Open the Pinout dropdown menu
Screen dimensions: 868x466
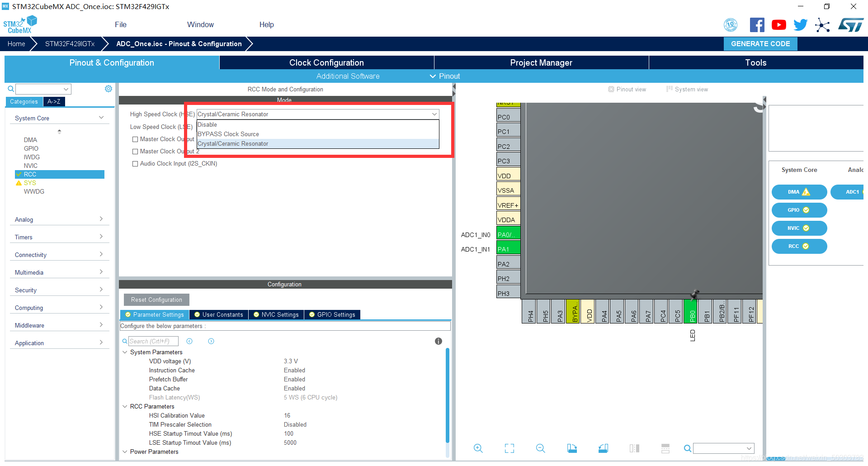(445, 76)
